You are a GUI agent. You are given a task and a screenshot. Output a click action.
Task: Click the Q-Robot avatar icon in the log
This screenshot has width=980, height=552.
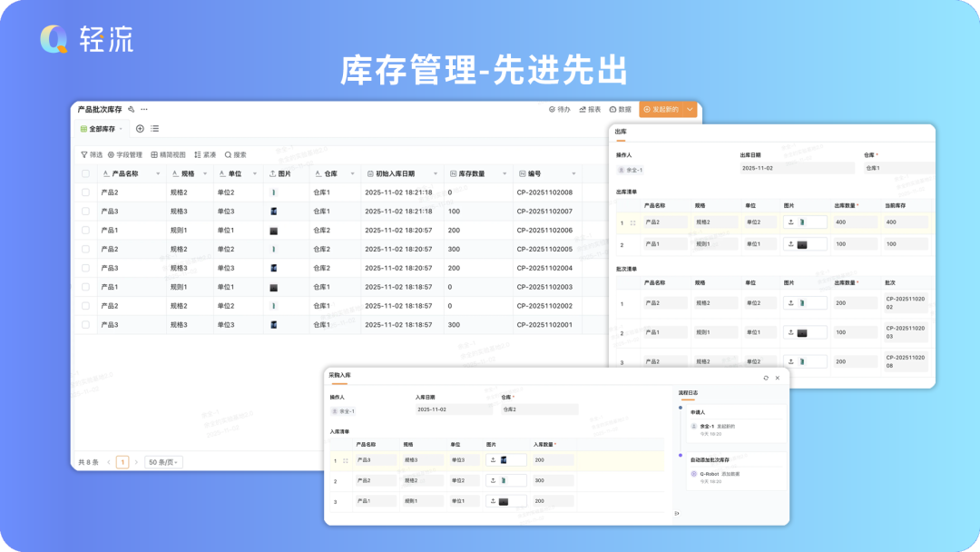(x=694, y=474)
